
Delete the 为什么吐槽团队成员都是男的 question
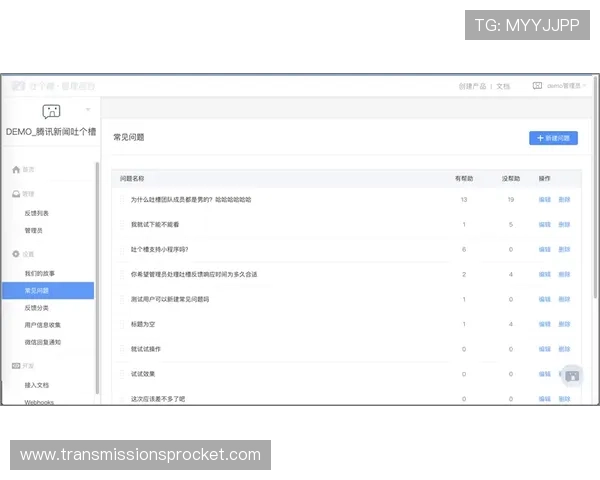(564, 200)
